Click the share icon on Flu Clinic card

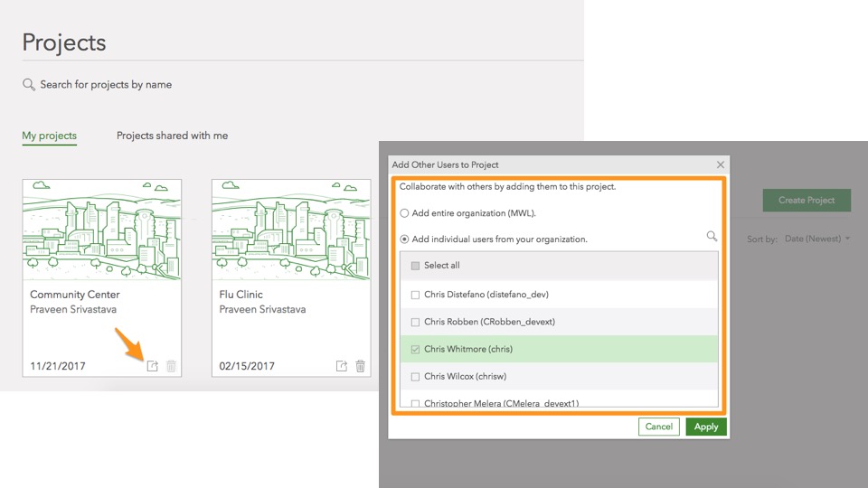(342, 366)
